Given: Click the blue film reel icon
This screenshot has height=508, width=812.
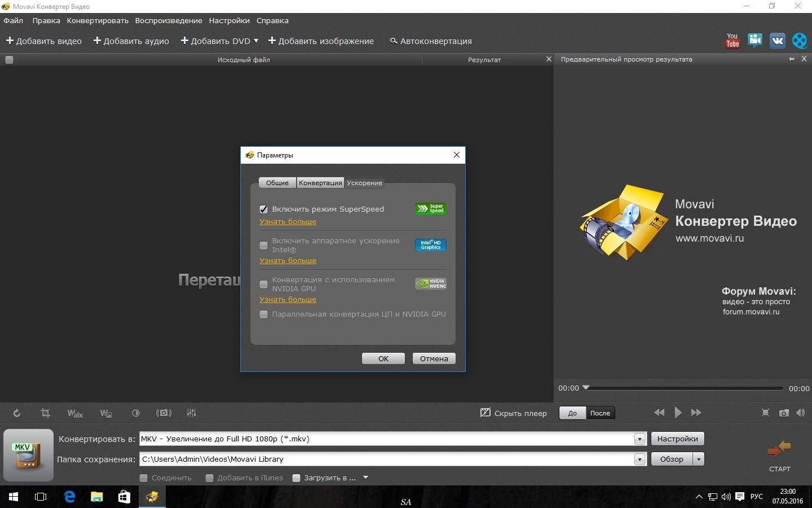Looking at the screenshot, I should 800,40.
